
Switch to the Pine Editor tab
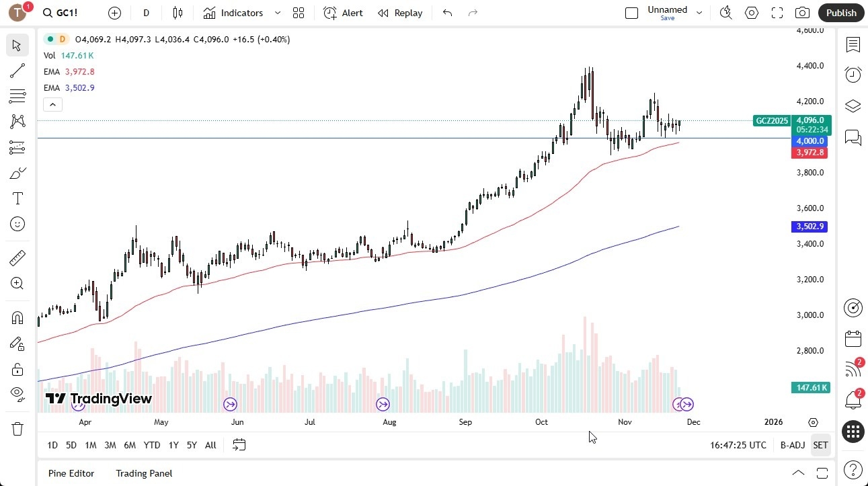[71, 473]
